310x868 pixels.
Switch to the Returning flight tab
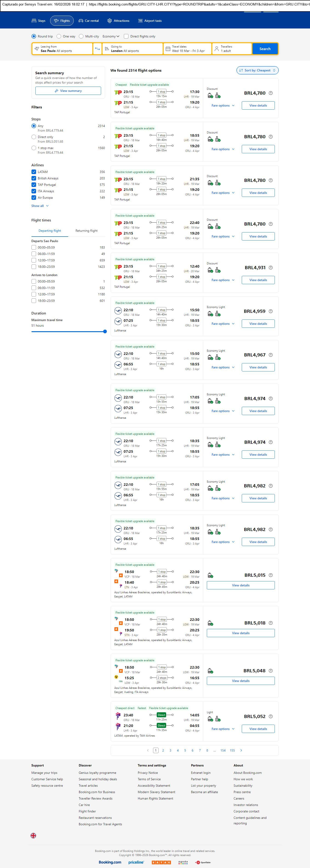click(86, 231)
